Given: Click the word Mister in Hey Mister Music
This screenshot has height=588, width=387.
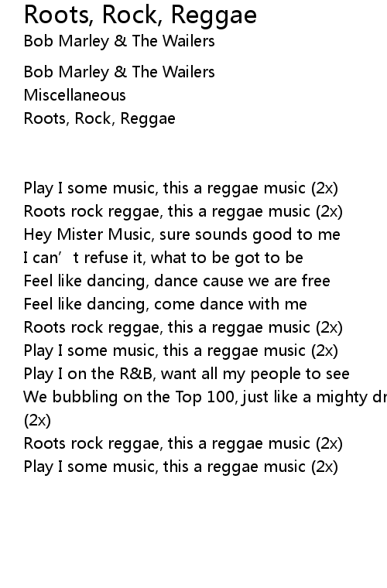Looking at the screenshot, I should point(80,234).
